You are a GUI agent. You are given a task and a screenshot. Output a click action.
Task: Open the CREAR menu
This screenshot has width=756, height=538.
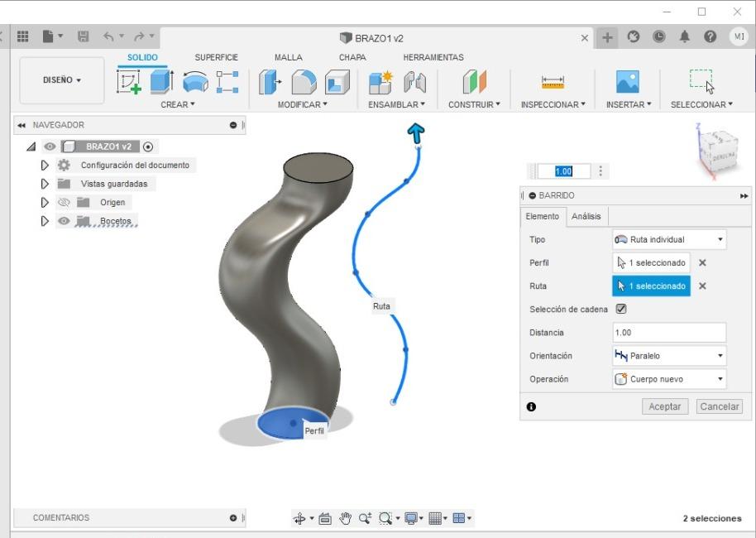pyautogui.click(x=178, y=104)
